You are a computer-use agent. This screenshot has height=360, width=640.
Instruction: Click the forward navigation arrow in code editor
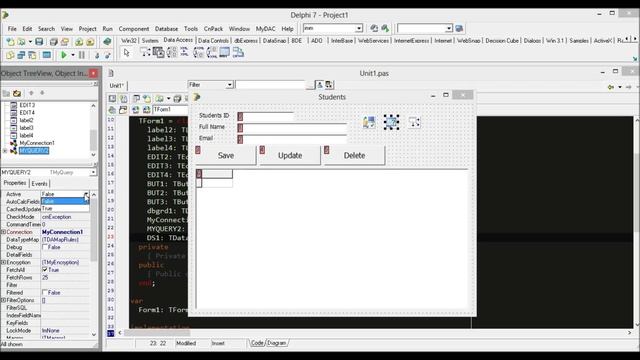click(x=629, y=87)
